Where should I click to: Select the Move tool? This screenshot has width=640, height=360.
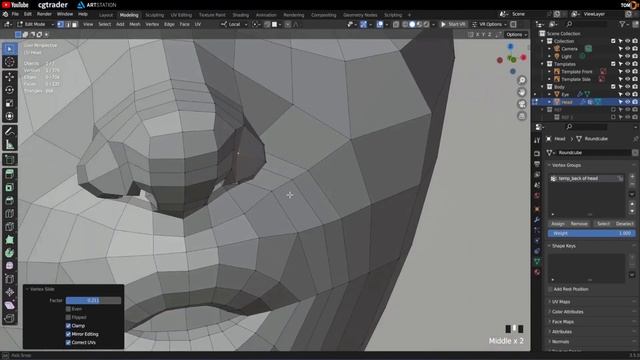click(9, 77)
